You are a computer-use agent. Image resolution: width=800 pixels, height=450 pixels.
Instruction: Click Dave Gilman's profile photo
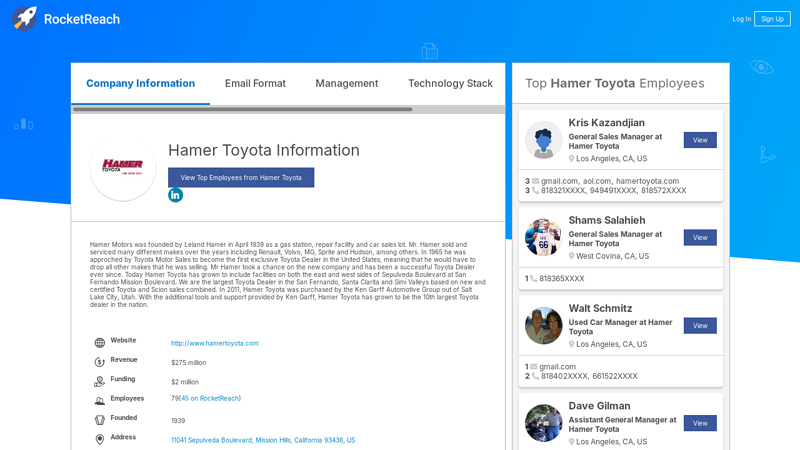point(543,423)
